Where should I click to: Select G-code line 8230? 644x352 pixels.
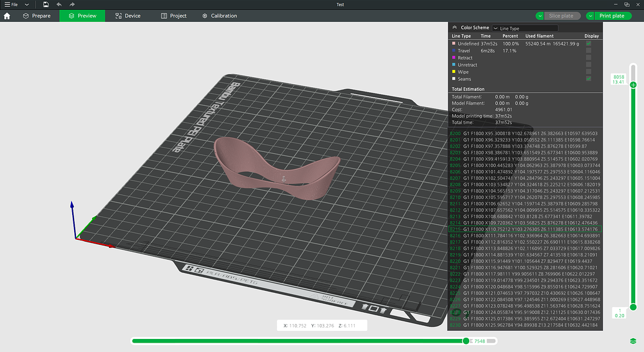click(x=525, y=325)
